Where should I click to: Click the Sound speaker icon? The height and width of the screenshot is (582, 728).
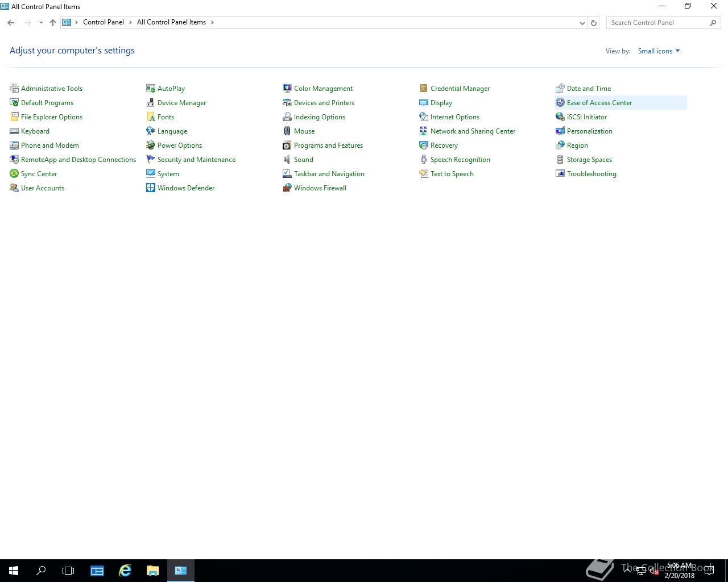tap(287, 159)
